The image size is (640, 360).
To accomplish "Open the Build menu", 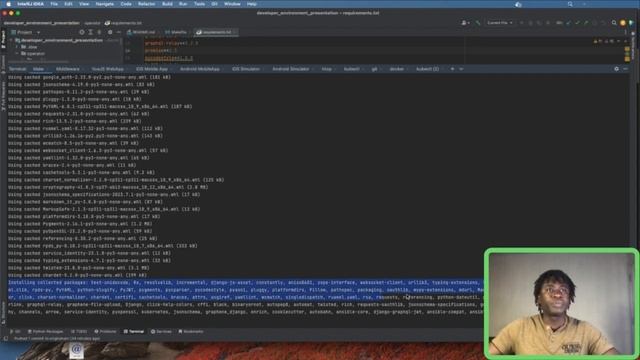I will pos(167,4).
